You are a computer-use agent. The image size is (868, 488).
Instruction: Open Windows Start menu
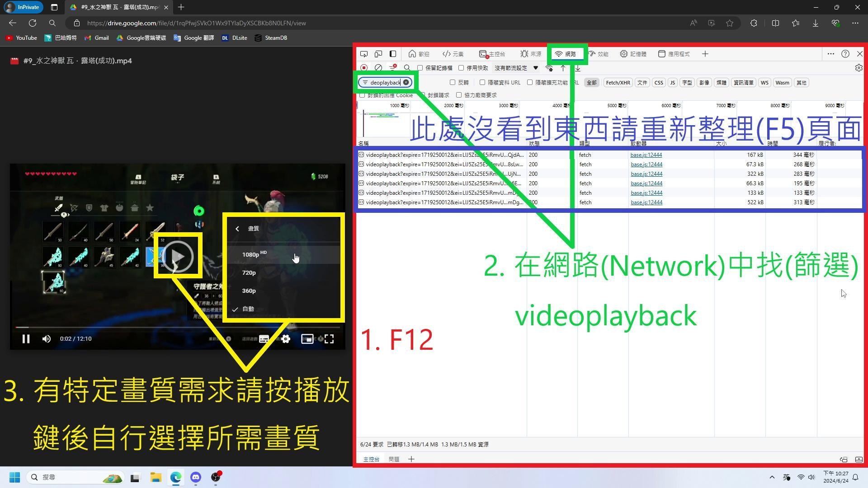[14, 477]
